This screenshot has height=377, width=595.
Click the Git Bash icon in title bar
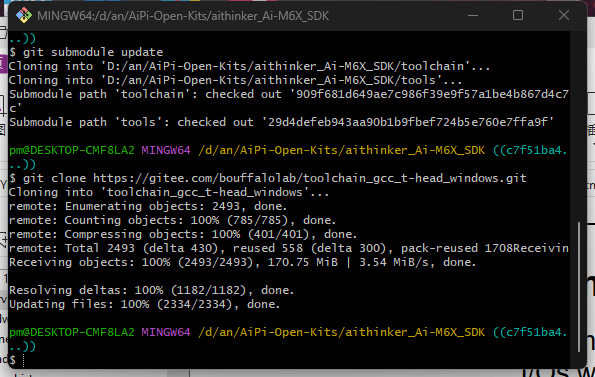click(24, 16)
